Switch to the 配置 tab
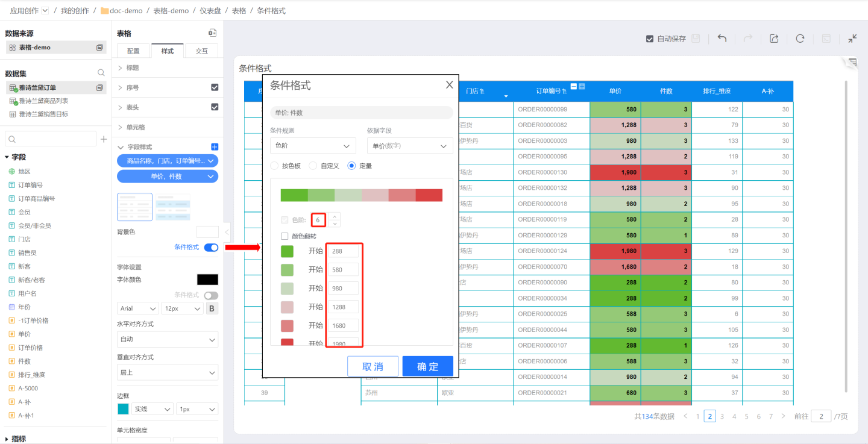 pyautogui.click(x=133, y=51)
